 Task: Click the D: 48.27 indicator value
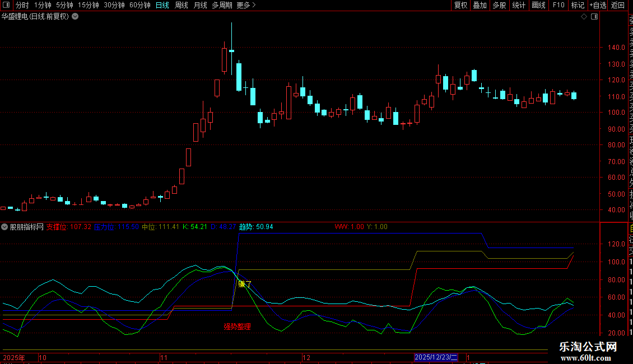click(x=224, y=227)
